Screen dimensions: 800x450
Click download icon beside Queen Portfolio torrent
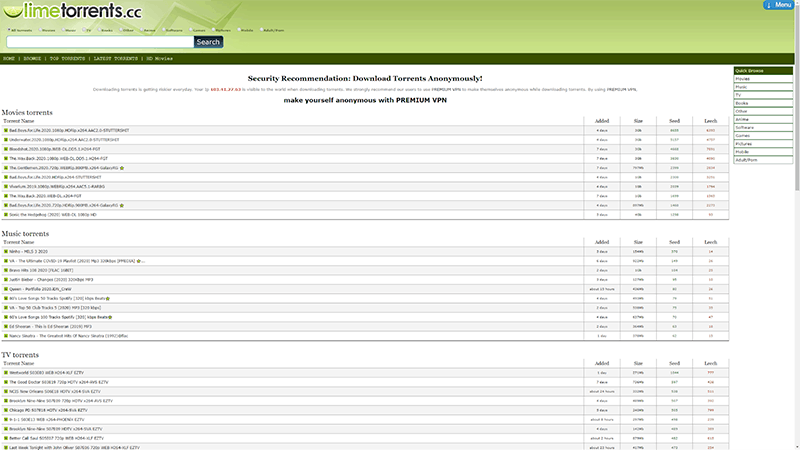point(6,289)
